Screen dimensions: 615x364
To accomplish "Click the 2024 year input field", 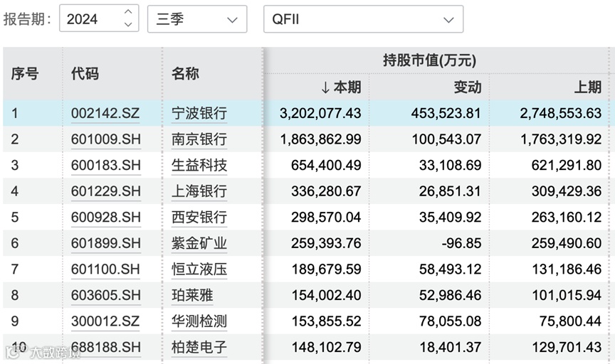I will pyautogui.click(x=99, y=18).
